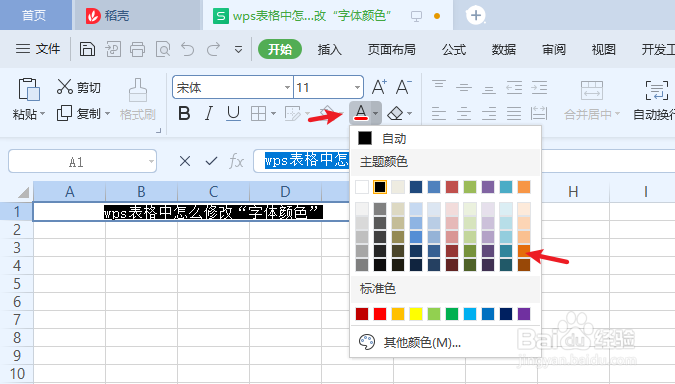Decrease font size with A-
Image resolution: width=675 pixels, height=384 pixels.
click(403, 87)
